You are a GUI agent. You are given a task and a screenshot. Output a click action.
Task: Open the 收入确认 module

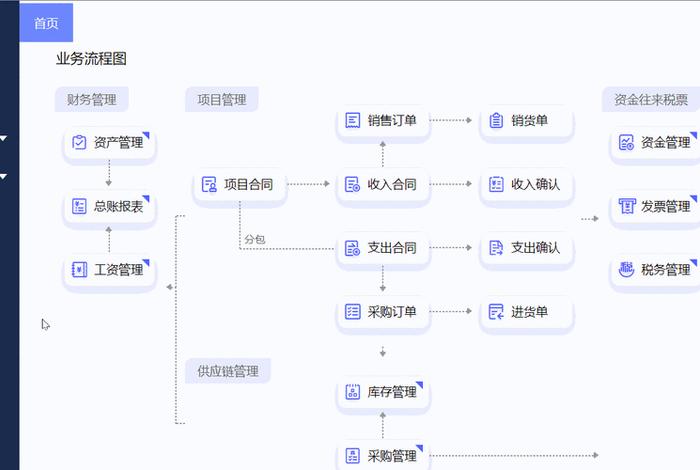tap(527, 184)
